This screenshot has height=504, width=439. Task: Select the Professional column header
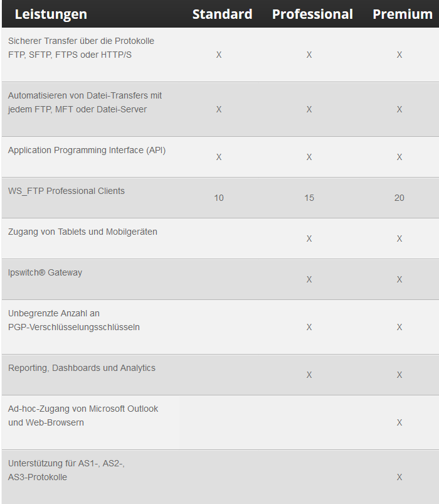point(312,14)
